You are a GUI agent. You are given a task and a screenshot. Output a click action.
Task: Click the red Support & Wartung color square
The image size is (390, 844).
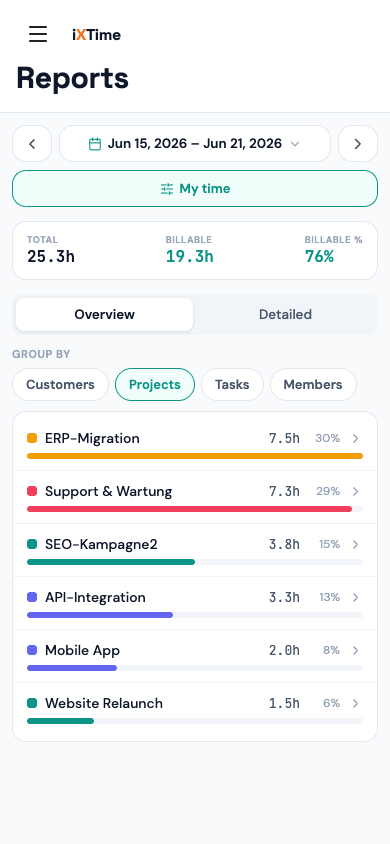pyautogui.click(x=32, y=491)
